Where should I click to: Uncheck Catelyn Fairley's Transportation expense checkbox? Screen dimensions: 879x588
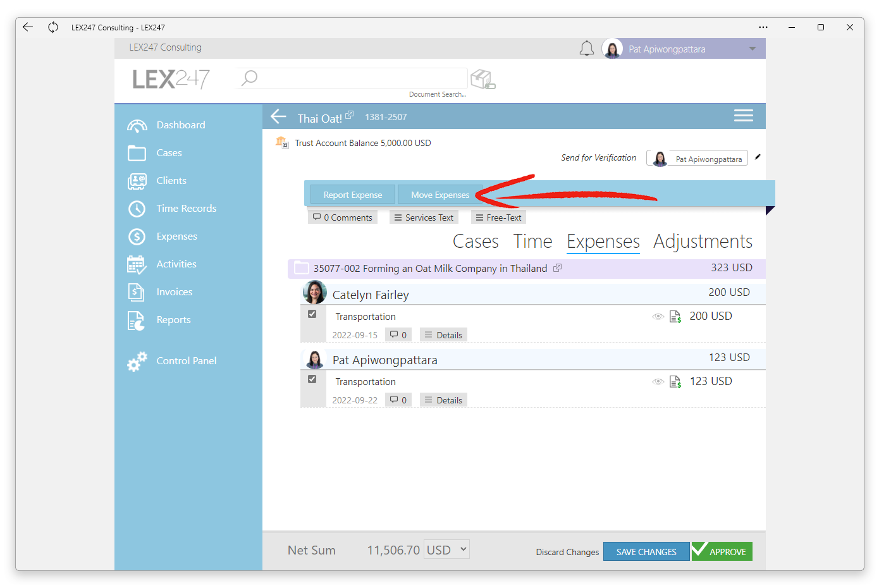coord(312,314)
